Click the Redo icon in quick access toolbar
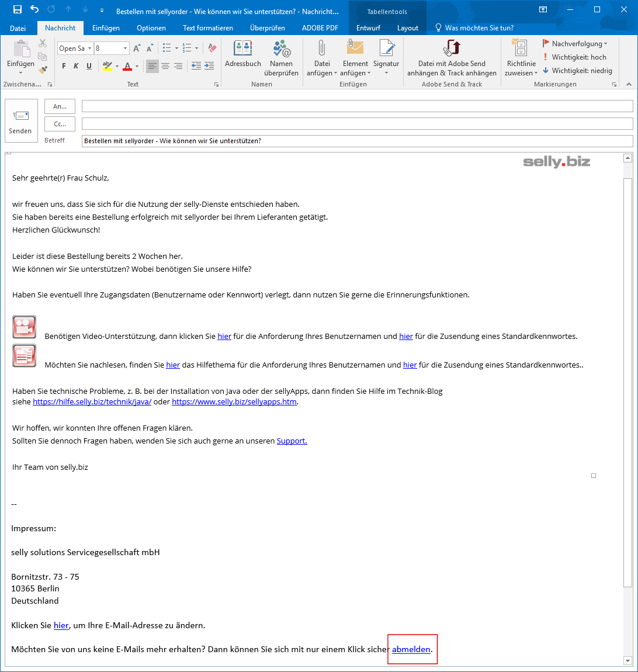 [x=51, y=9]
